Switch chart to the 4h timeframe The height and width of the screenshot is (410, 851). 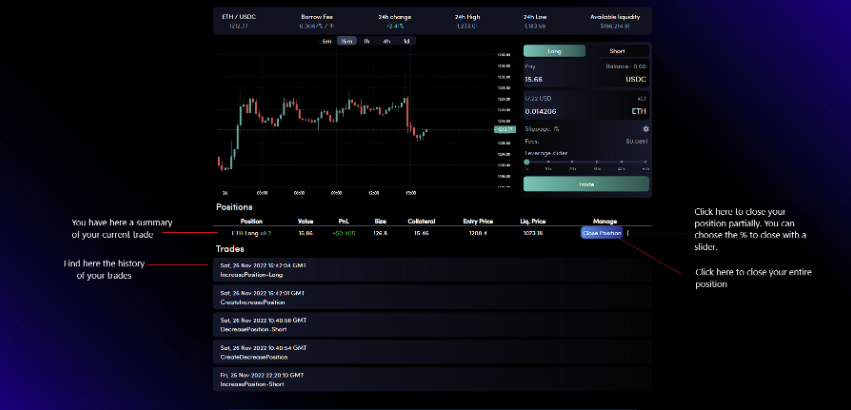(386, 41)
